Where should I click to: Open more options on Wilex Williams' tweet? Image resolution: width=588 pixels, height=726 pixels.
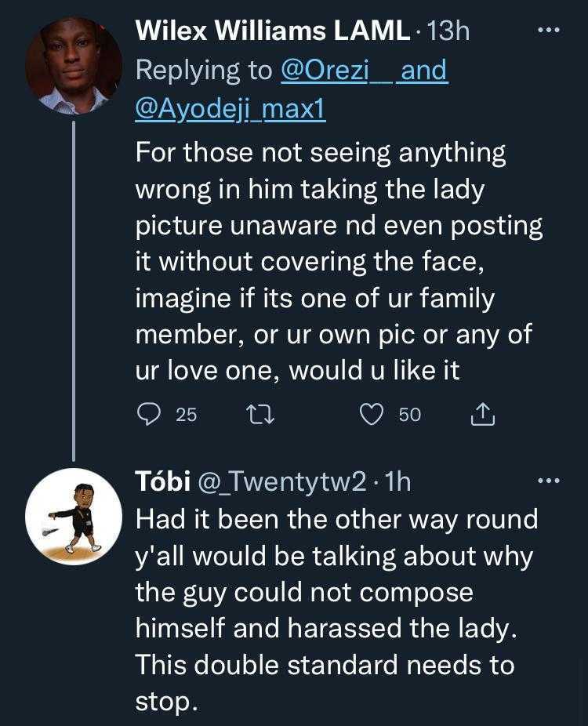click(547, 31)
